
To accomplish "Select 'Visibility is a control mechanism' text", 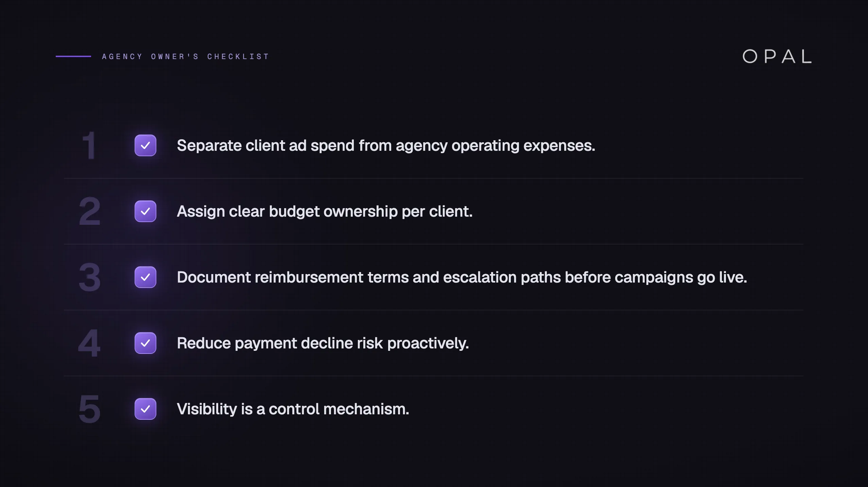I will (x=293, y=409).
